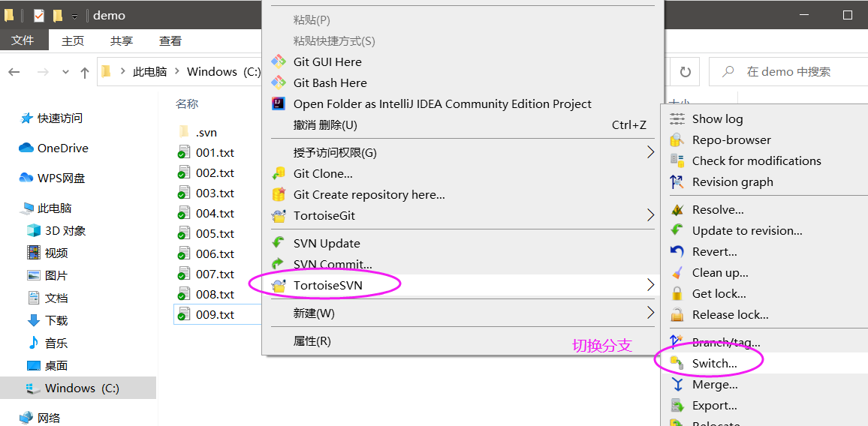
Task: Select Switch... from the TortoiseSVN submenu
Action: point(714,363)
